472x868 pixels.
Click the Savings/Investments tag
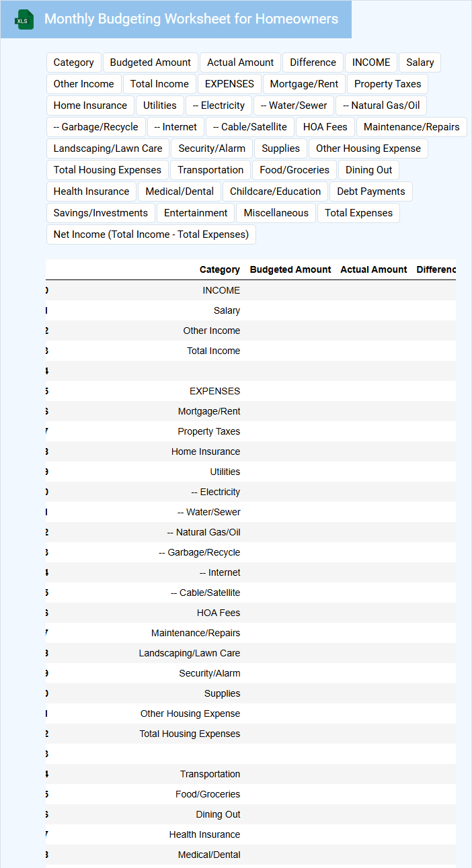100,213
